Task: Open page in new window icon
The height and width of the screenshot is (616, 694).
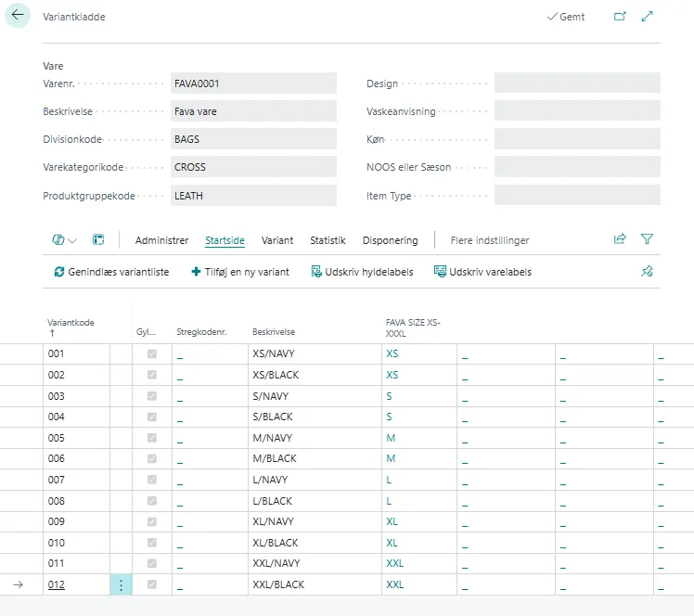Action: (x=620, y=17)
